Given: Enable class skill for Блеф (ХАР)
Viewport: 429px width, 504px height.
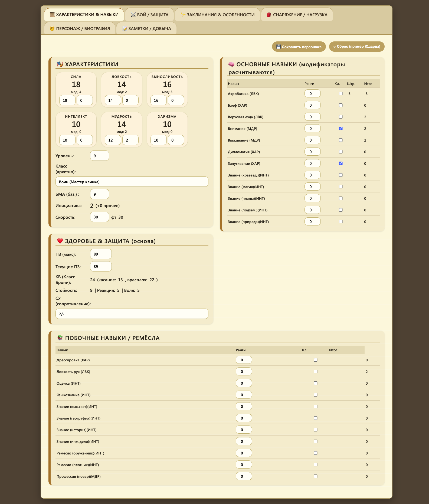Looking at the screenshot, I should pos(341,105).
